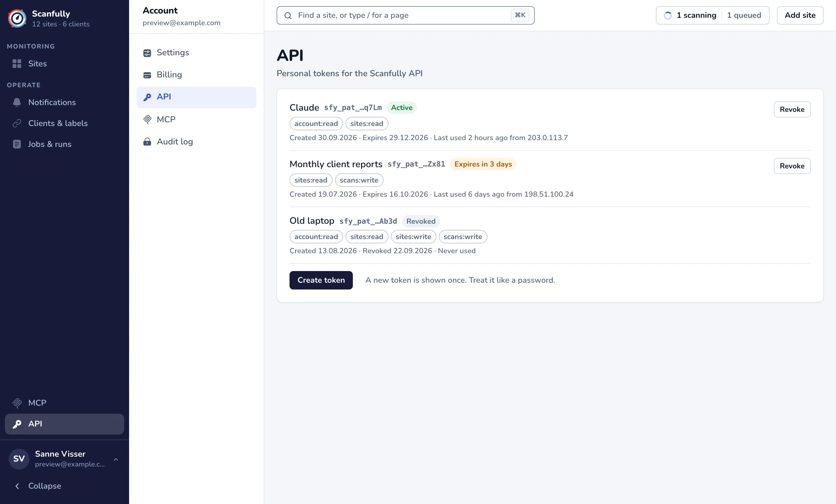Click the search magnifier icon
The width and height of the screenshot is (836, 504).
[288, 16]
